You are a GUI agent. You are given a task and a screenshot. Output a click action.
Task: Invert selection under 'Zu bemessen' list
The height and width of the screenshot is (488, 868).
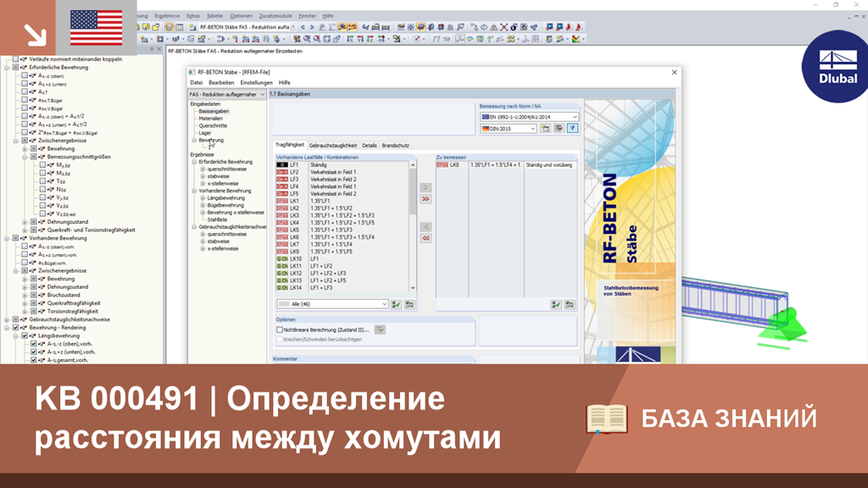pos(570,304)
